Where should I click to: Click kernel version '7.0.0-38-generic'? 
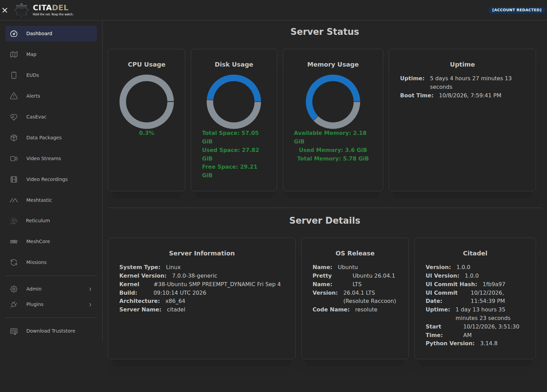[195, 276]
